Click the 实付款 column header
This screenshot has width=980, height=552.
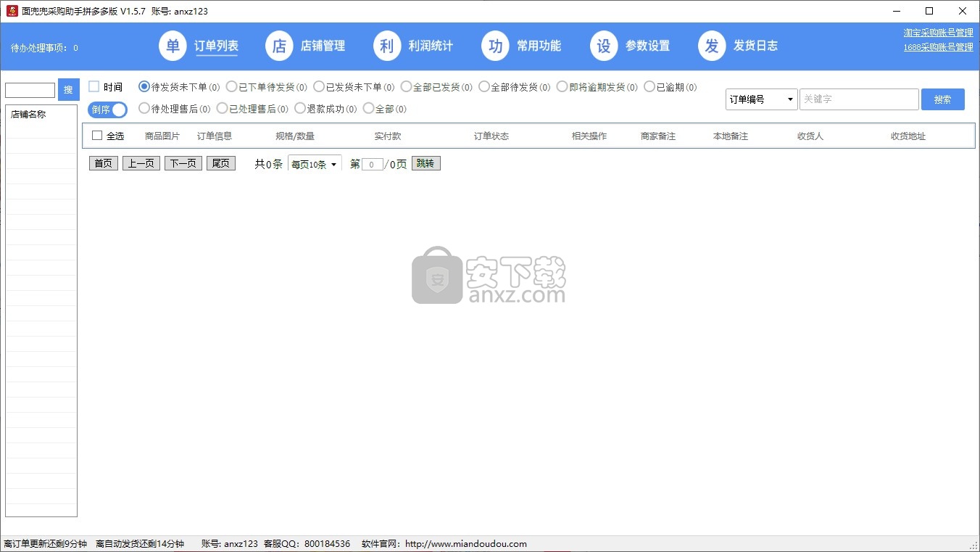point(388,136)
